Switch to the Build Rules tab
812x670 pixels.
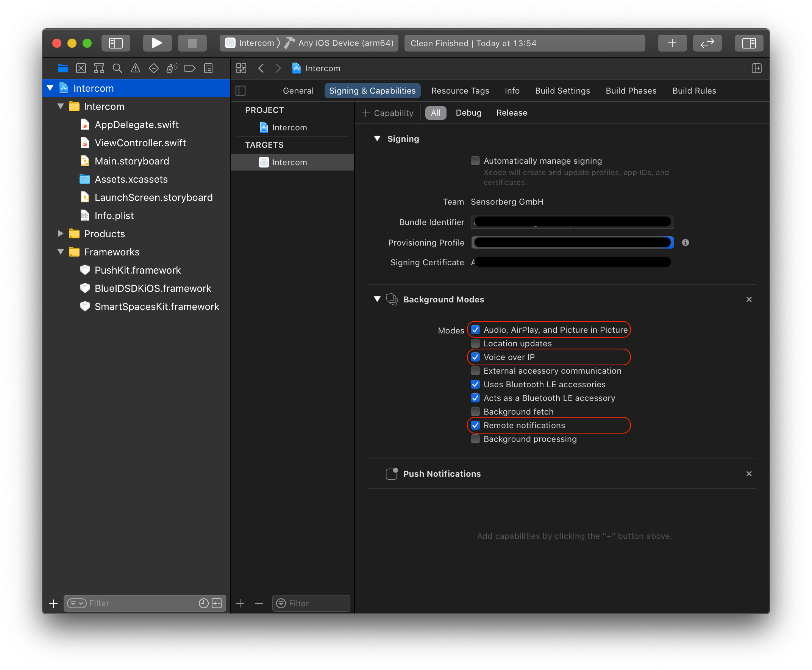tap(694, 91)
